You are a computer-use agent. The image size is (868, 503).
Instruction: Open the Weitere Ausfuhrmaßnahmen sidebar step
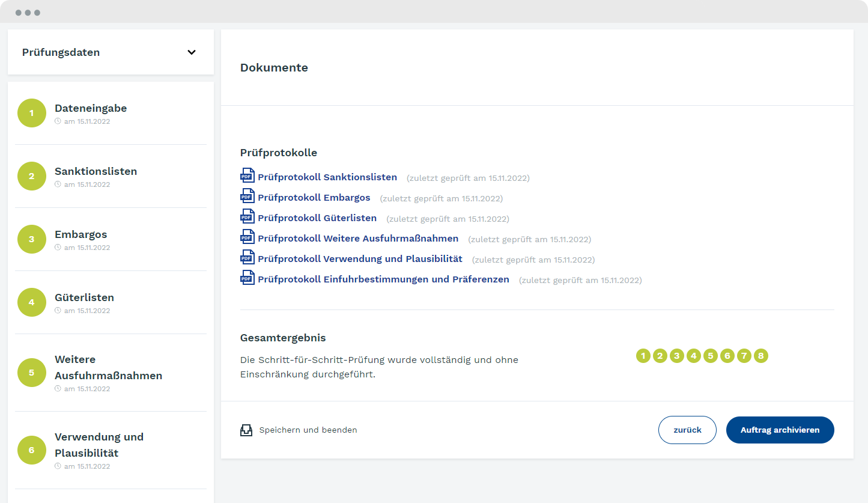tap(108, 368)
